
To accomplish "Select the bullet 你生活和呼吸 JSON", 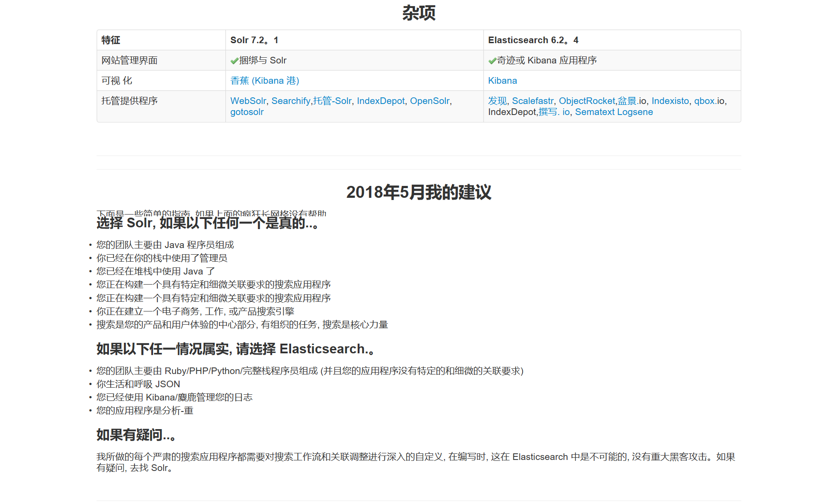I will pos(138,384).
